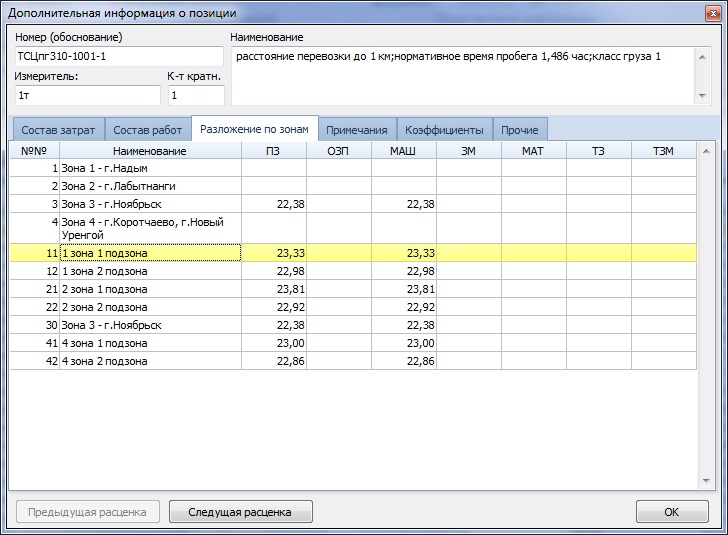This screenshot has height=535, width=728.
Task: Click the table's scrollbar down arrow
Action: tap(706, 482)
